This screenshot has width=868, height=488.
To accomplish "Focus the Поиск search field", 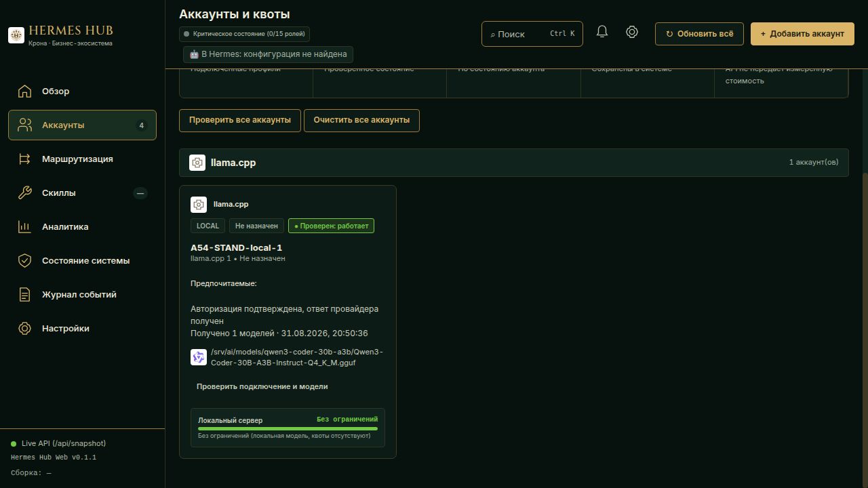I will click(532, 34).
